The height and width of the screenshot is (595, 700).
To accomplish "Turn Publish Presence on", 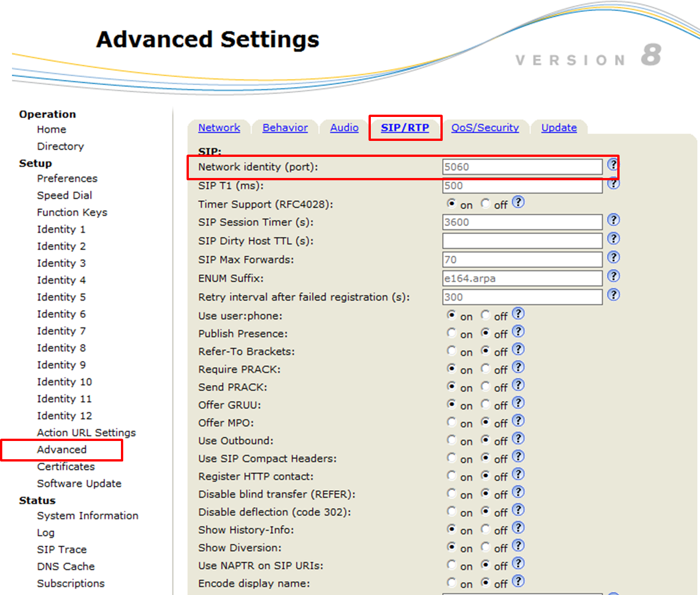I will pos(452,333).
